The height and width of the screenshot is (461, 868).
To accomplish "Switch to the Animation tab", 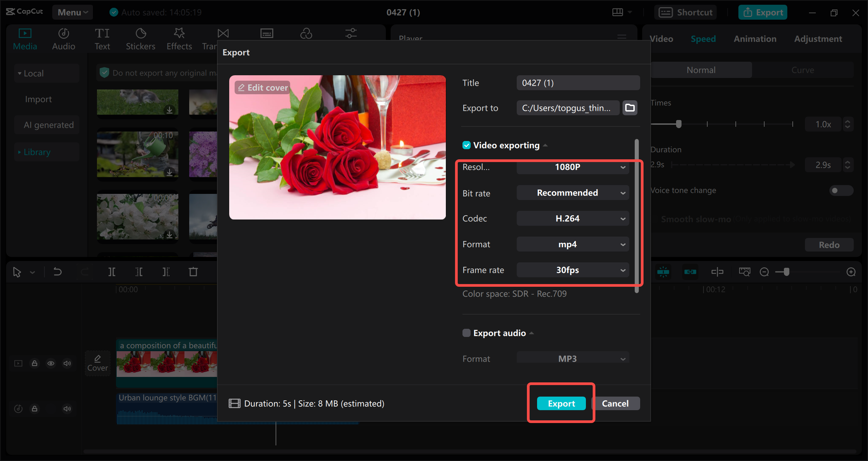I will pyautogui.click(x=755, y=38).
